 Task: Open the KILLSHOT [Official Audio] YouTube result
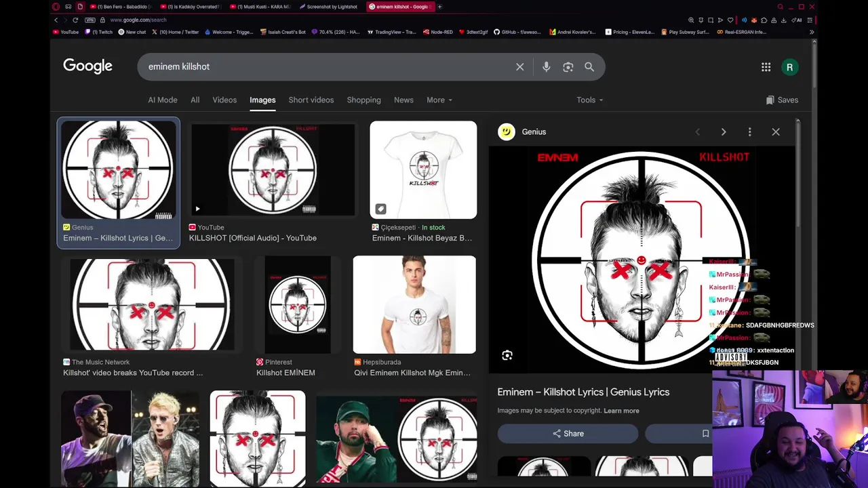[x=272, y=182]
